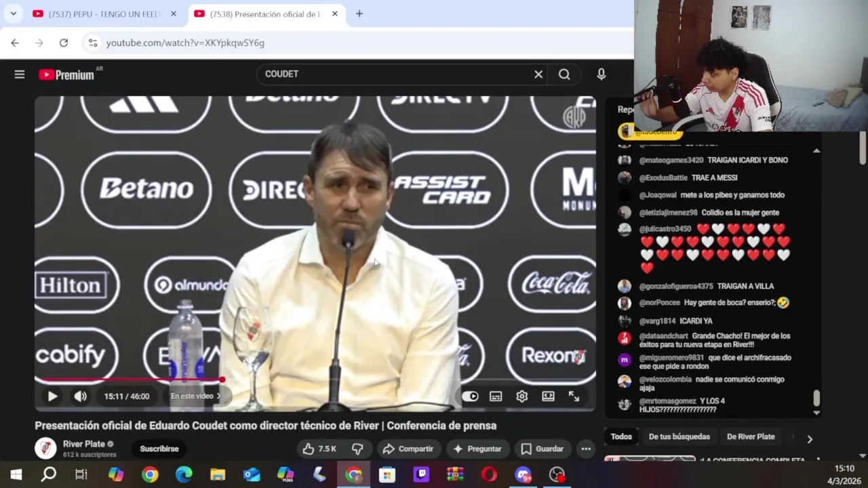Open the YouTube hamburger guide menu

(x=20, y=75)
